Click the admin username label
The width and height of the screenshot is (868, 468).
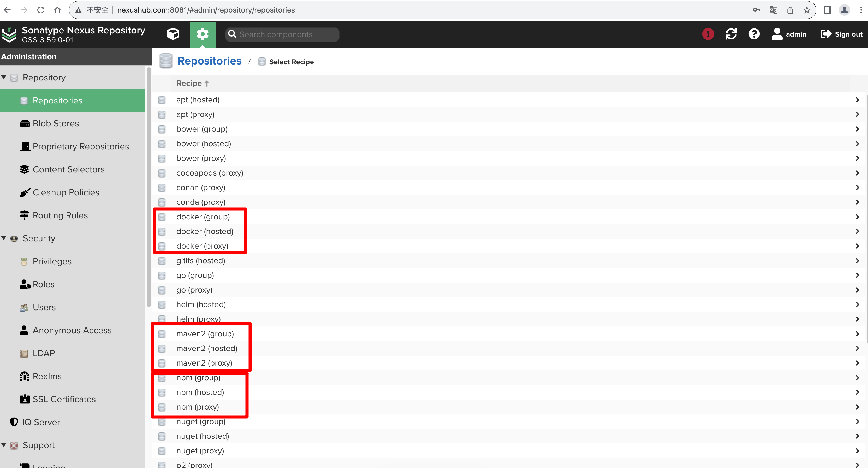pos(796,34)
